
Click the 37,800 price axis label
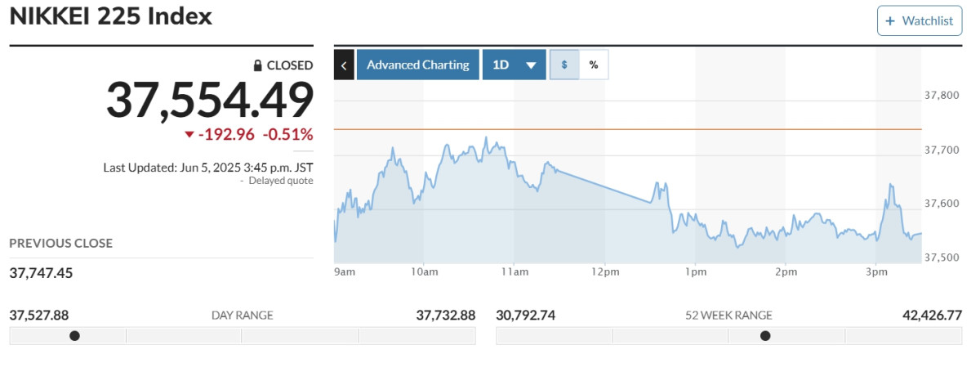[x=941, y=96]
